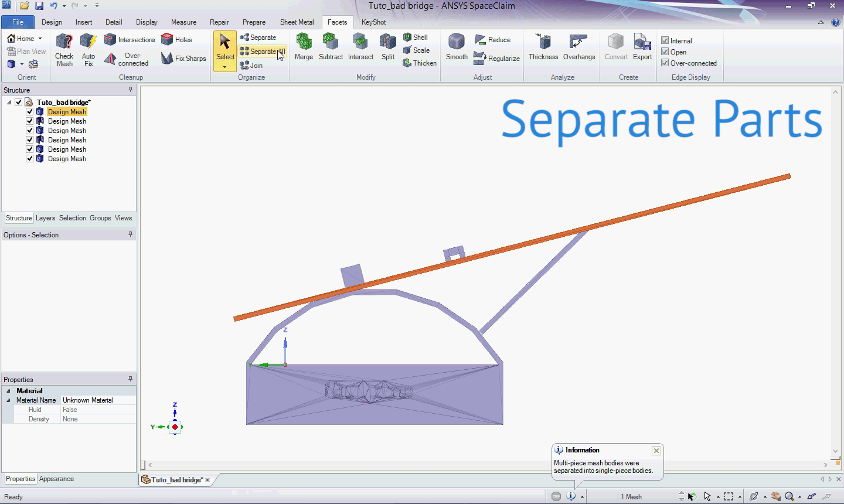Analyze Overhangs on the mesh
The image size is (844, 504).
579,47
